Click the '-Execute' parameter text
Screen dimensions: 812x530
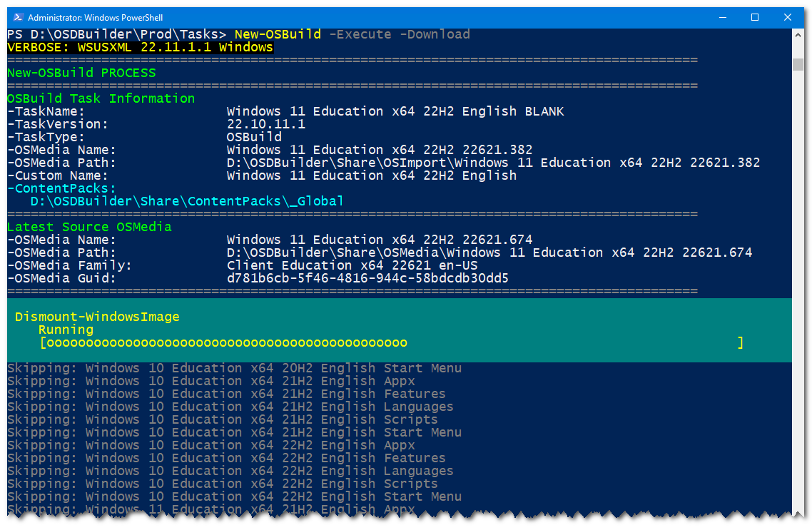pos(360,34)
